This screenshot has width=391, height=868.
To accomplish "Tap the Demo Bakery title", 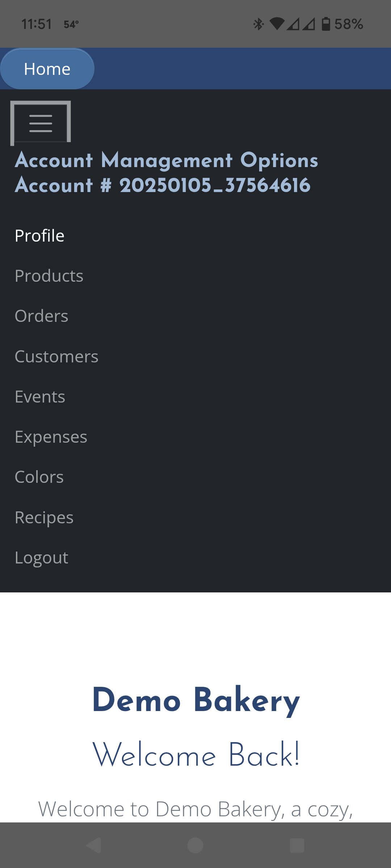I will pos(196,700).
